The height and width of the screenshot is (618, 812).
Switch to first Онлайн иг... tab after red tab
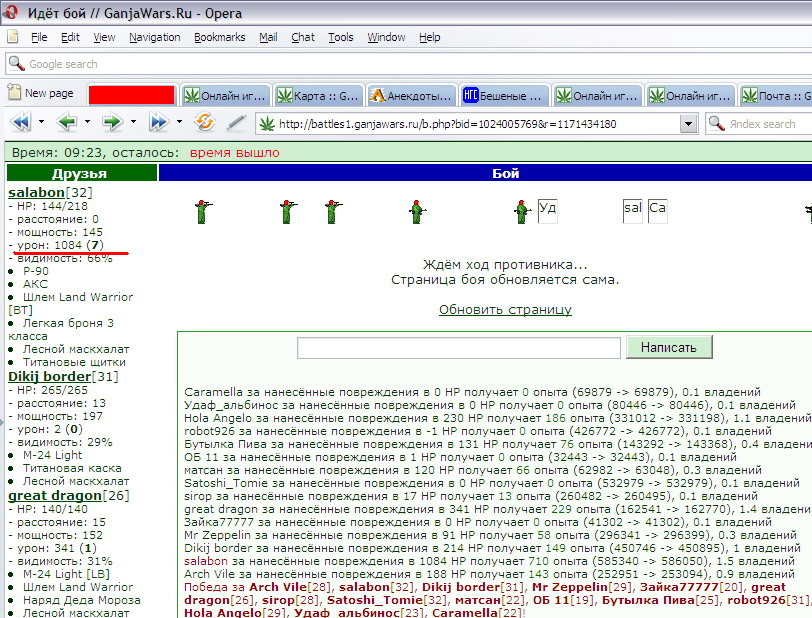click(225, 95)
